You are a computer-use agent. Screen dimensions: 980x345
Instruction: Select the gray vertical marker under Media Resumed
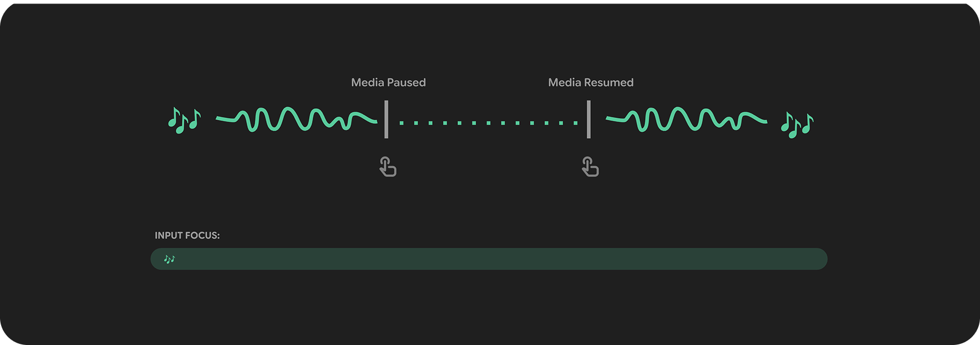point(588,119)
